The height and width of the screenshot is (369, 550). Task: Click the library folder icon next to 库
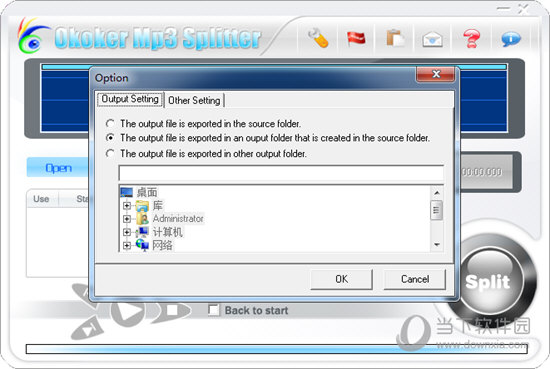click(x=142, y=206)
